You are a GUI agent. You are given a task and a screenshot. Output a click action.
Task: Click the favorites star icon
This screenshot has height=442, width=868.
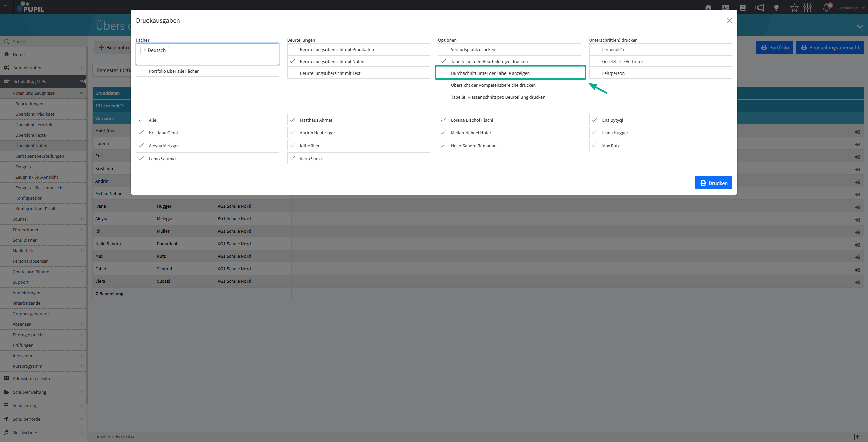794,7
